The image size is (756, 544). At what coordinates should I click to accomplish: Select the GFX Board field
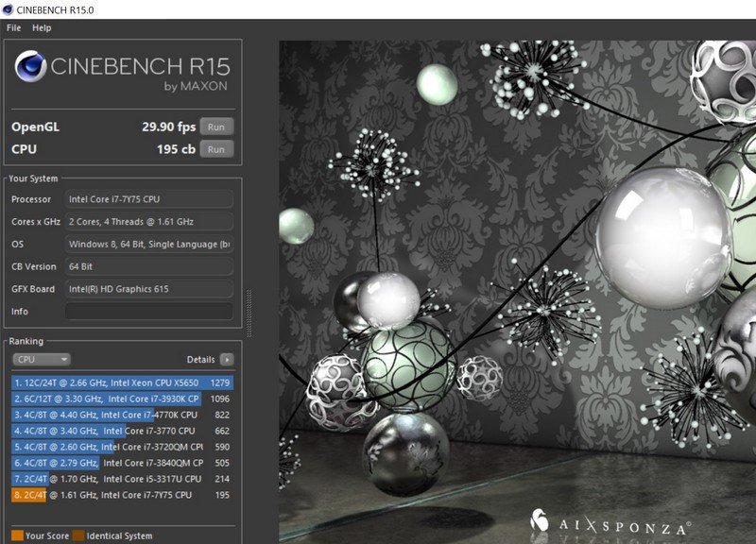(x=148, y=289)
